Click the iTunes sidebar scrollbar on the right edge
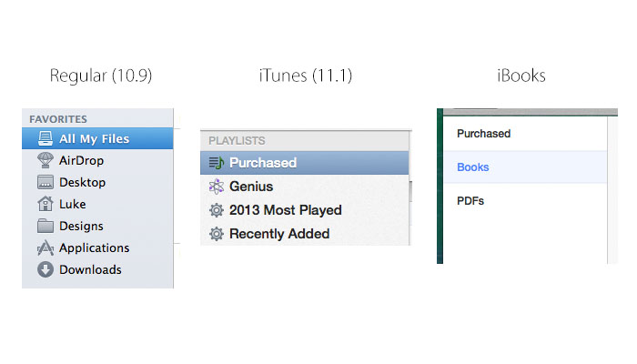Image resolution: width=637 pixels, height=364 pixels. 410,191
